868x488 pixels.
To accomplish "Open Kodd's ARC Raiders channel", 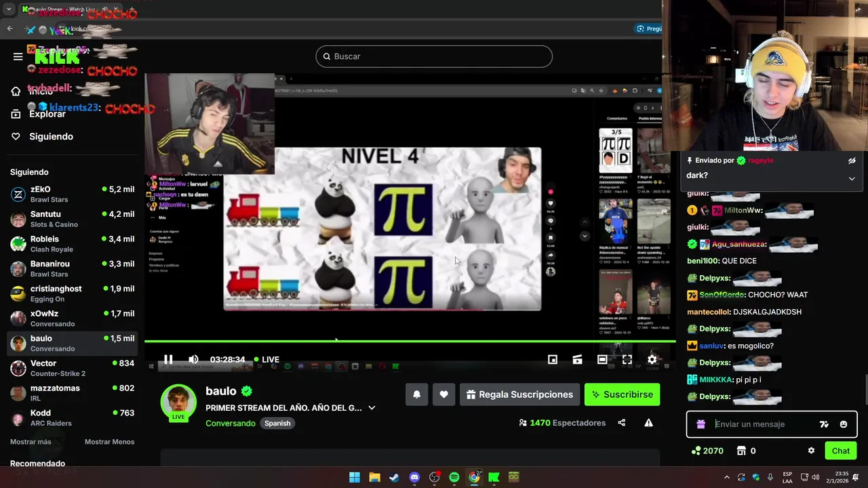I will point(73,418).
